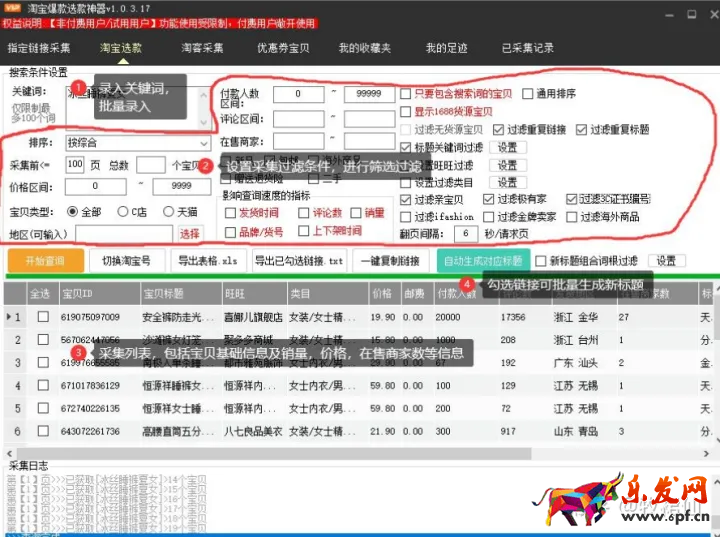This screenshot has width=720, height=537.
Task: Switch to the 淘宝选款 tab
Action: [x=121, y=48]
